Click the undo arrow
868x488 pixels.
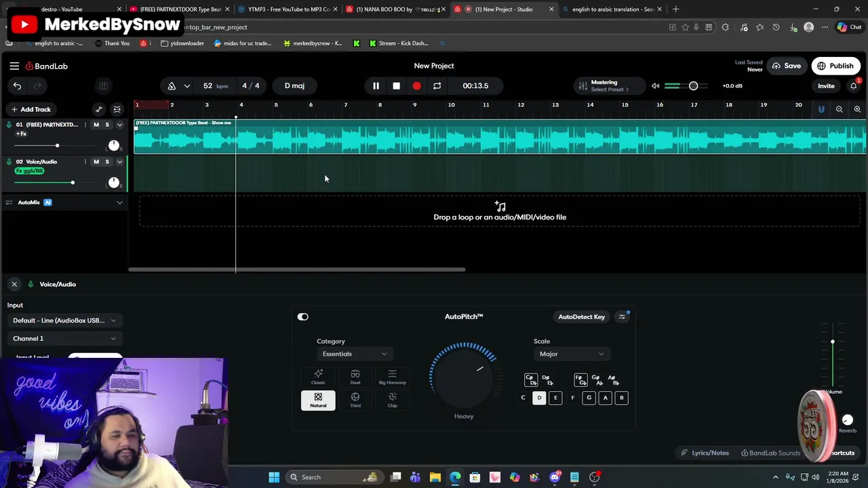click(17, 86)
